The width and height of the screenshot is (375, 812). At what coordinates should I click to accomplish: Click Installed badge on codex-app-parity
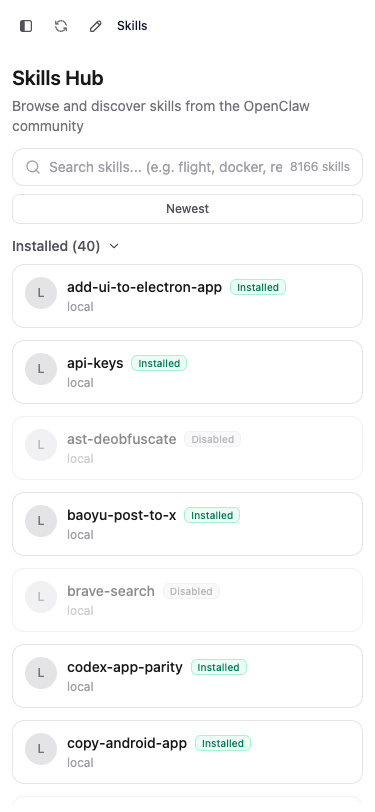click(219, 668)
